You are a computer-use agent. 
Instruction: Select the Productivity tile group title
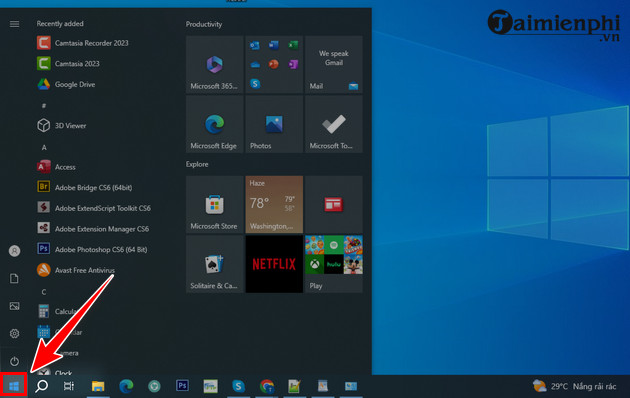coord(204,24)
